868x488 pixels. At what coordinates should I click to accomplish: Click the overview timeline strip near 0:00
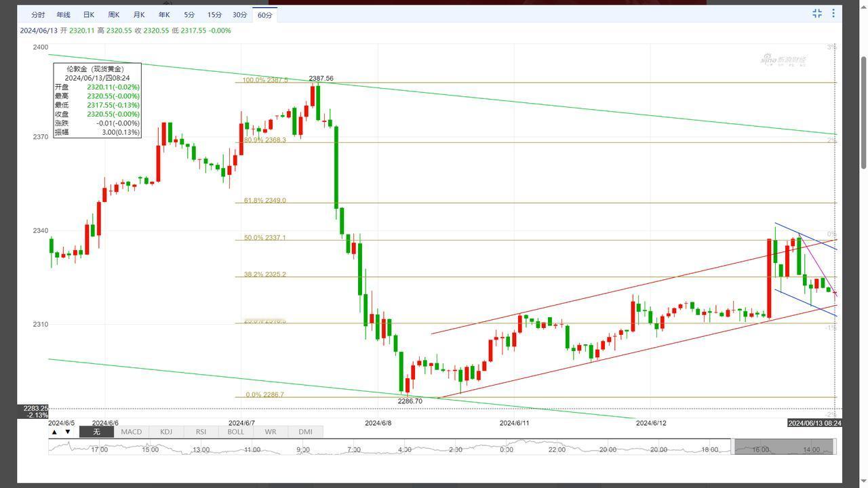507,449
